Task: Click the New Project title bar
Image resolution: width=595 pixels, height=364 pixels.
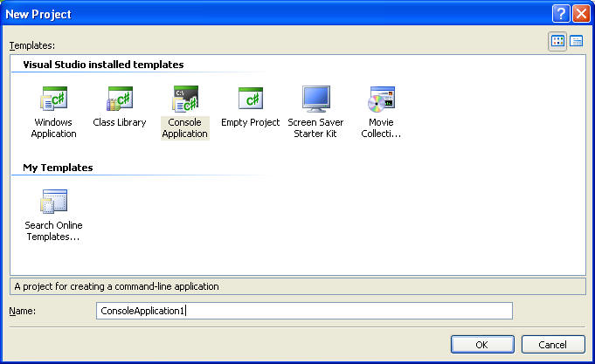Action: pos(262,14)
